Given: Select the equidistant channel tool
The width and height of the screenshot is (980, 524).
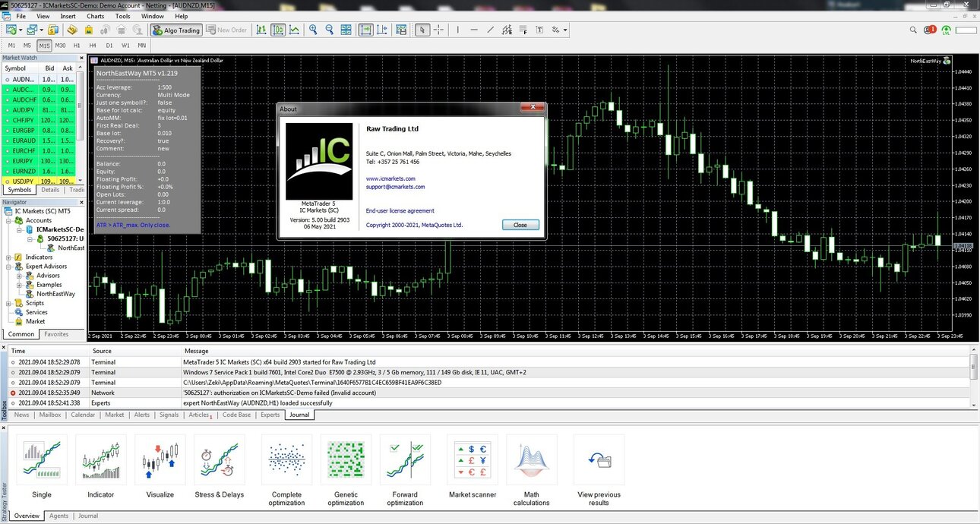Looking at the screenshot, I should [x=507, y=30].
